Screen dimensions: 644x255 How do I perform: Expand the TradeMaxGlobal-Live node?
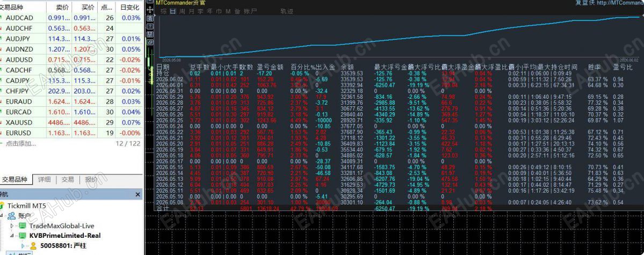point(12,226)
